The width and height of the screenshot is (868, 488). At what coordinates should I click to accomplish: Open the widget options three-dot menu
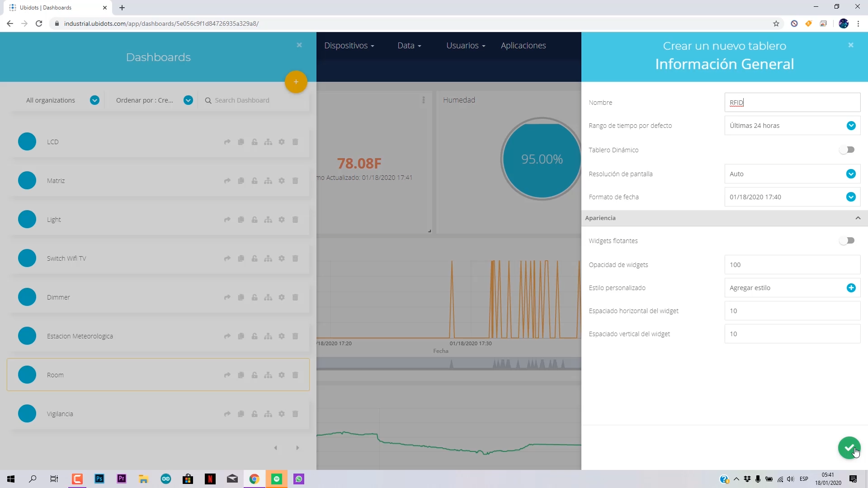click(424, 100)
